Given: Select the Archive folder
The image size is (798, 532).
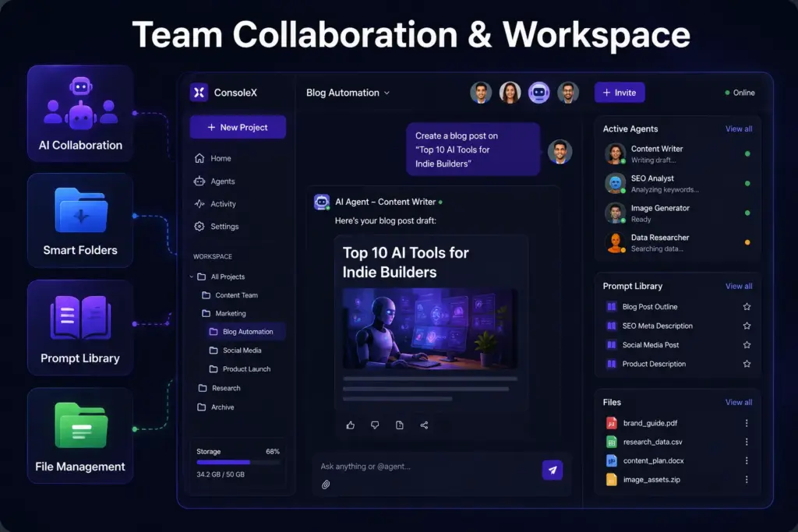Looking at the screenshot, I should tap(216, 407).
